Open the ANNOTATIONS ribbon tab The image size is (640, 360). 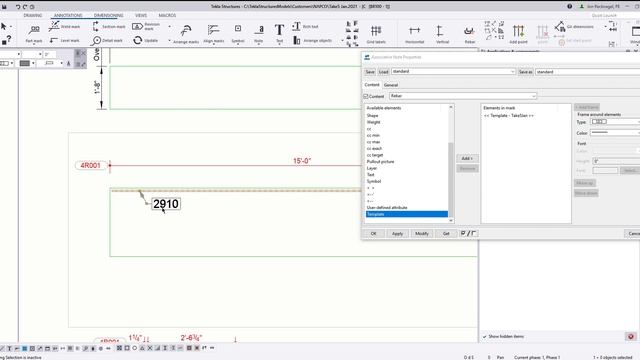68,16
